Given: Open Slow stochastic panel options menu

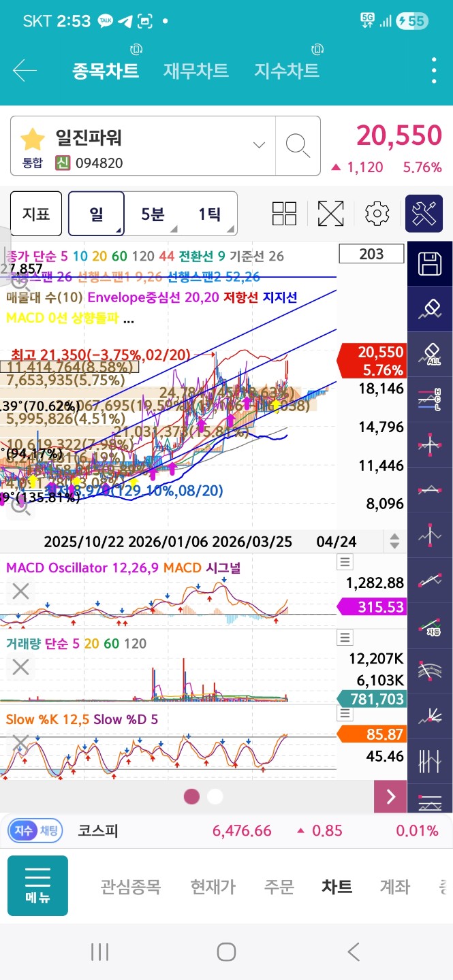Looking at the screenshot, I should 345,713.
